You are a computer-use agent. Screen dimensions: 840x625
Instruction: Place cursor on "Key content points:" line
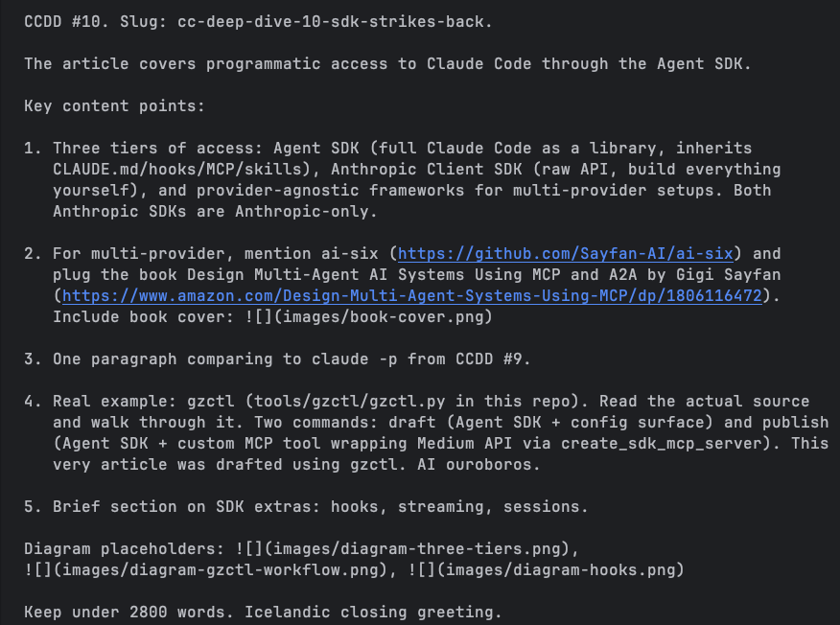pyautogui.click(x=114, y=106)
